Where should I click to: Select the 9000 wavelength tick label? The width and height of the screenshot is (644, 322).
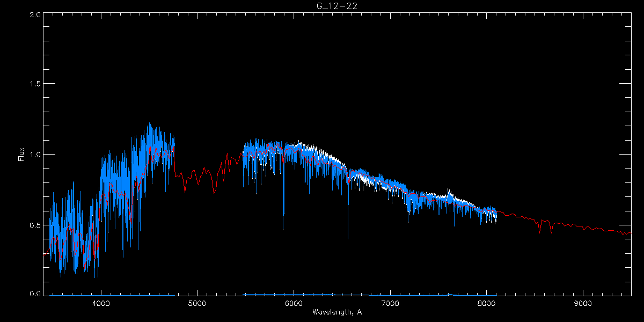(x=583, y=303)
